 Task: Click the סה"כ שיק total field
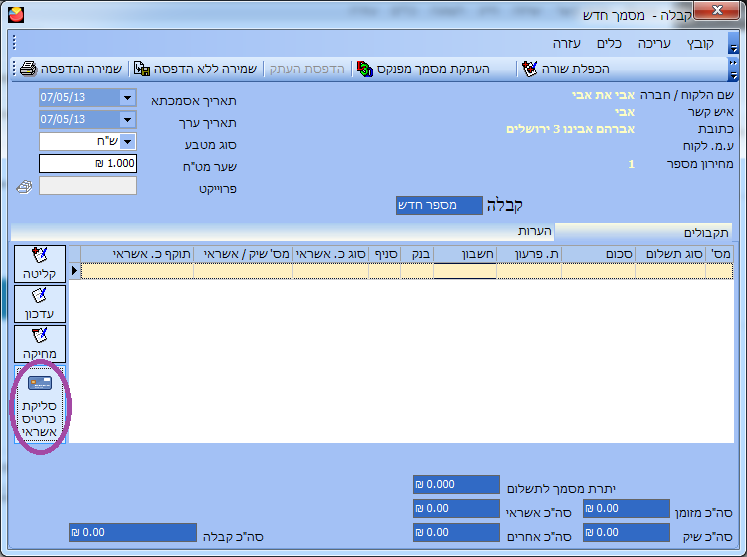pos(626,532)
